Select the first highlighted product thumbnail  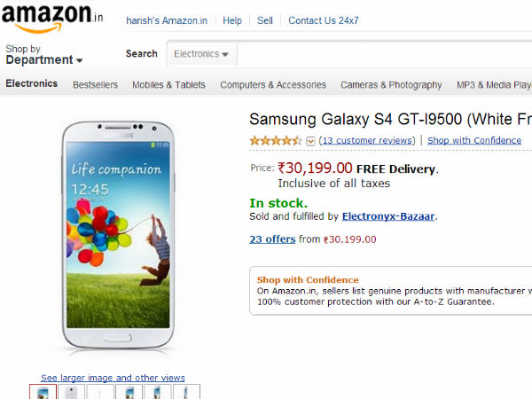point(43,392)
